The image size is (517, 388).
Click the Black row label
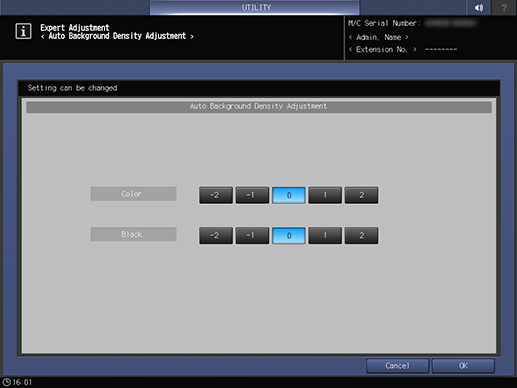pos(133,234)
